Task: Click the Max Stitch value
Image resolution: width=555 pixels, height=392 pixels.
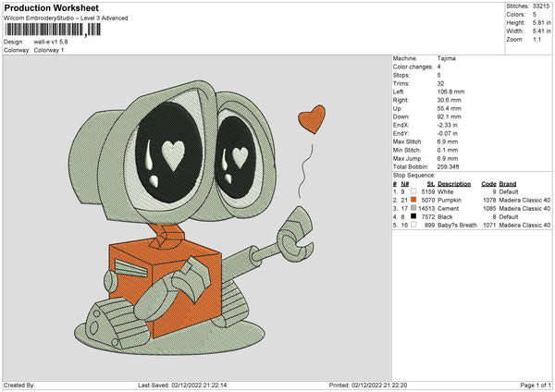Action: pos(448,141)
